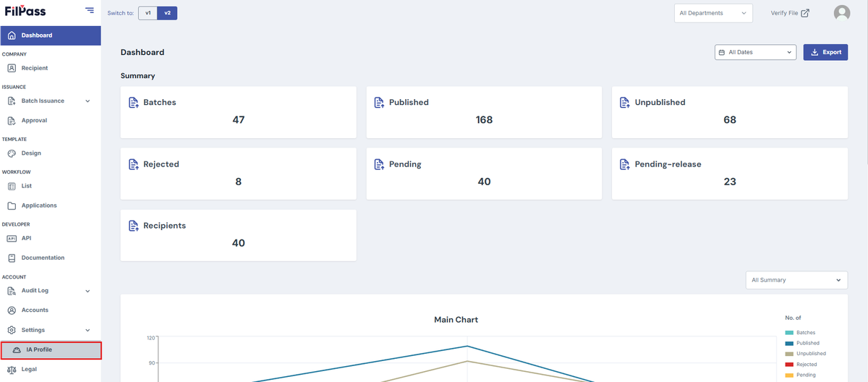This screenshot has height=382, width=868.
Task: Select IA Profile menu item
Action: point(51,350)
